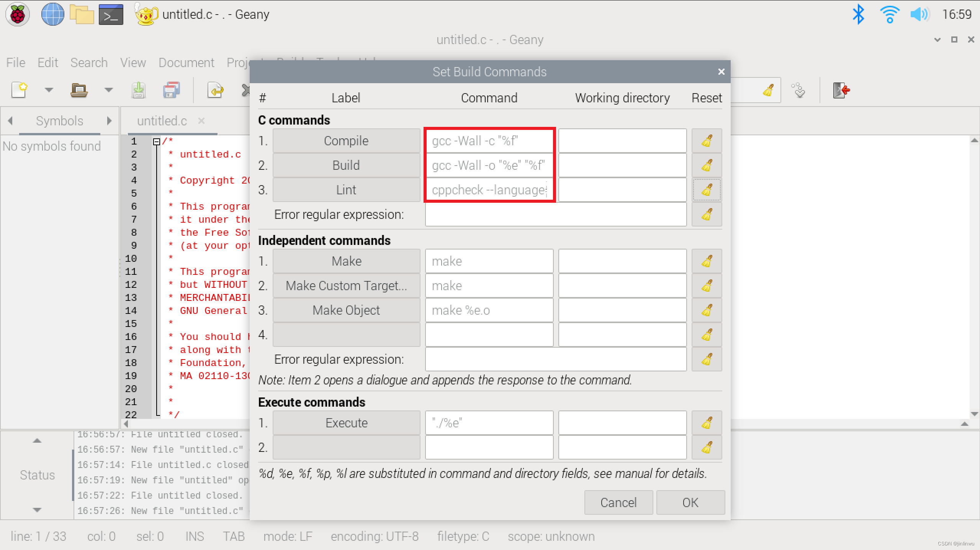Open the New file dropdown arrow
This screenshot has width=980, height=550.
pyautogui.click(x=49, y=90)
